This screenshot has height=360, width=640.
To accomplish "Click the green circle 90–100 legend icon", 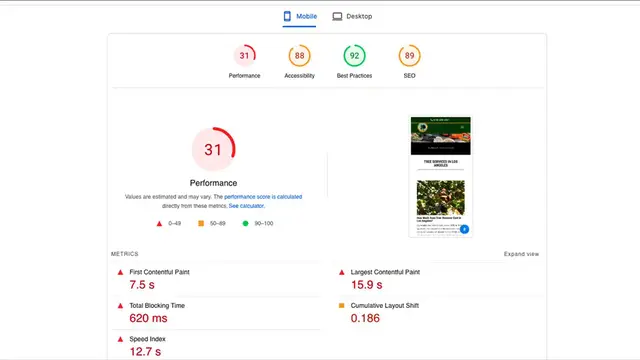I will pos(245,223).
